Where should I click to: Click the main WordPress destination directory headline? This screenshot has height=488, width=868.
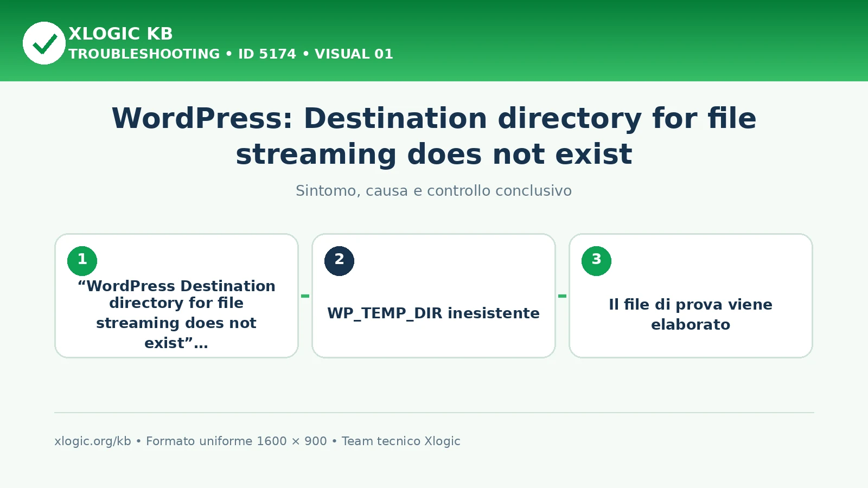click(x=434, y=136)
